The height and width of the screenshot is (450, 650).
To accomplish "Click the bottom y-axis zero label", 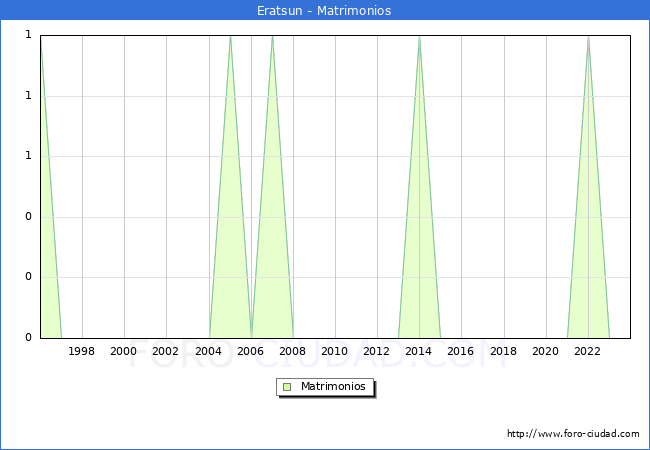I will tap(28, 337).
